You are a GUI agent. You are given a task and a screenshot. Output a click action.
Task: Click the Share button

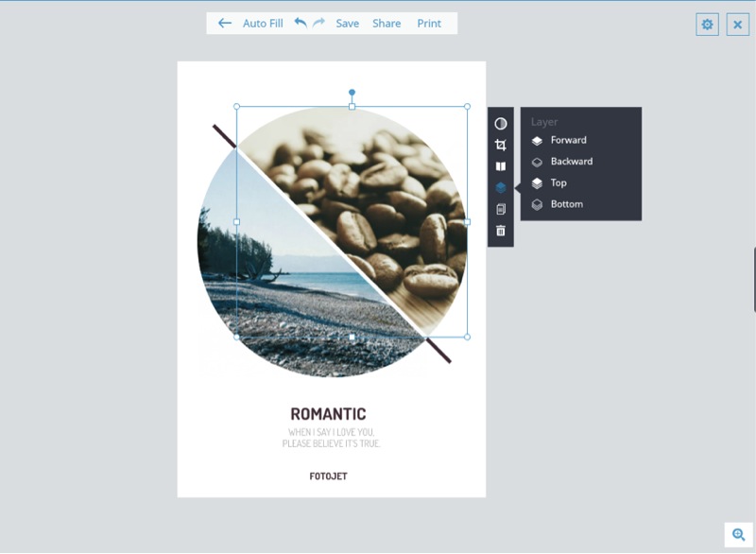pyautogui.click(x=387, y=24)
